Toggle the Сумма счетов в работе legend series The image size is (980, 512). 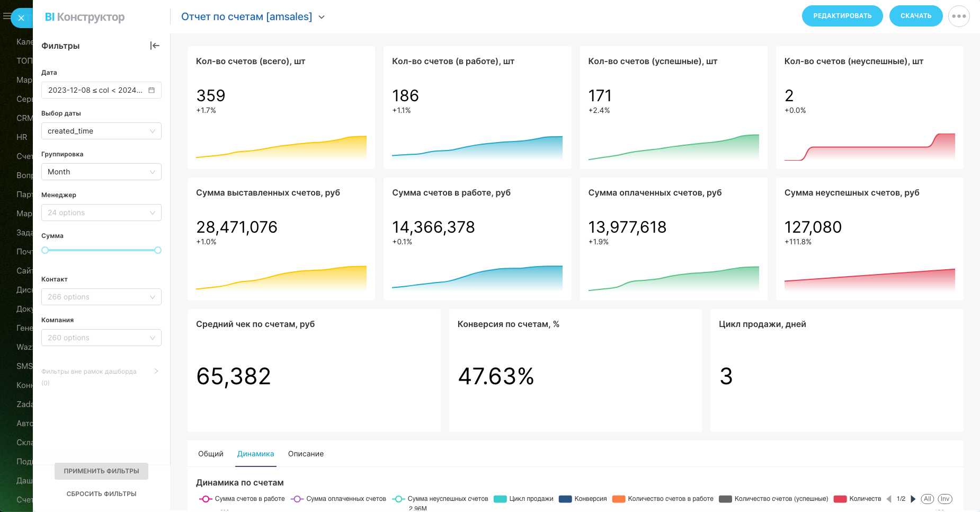point(242,499)
